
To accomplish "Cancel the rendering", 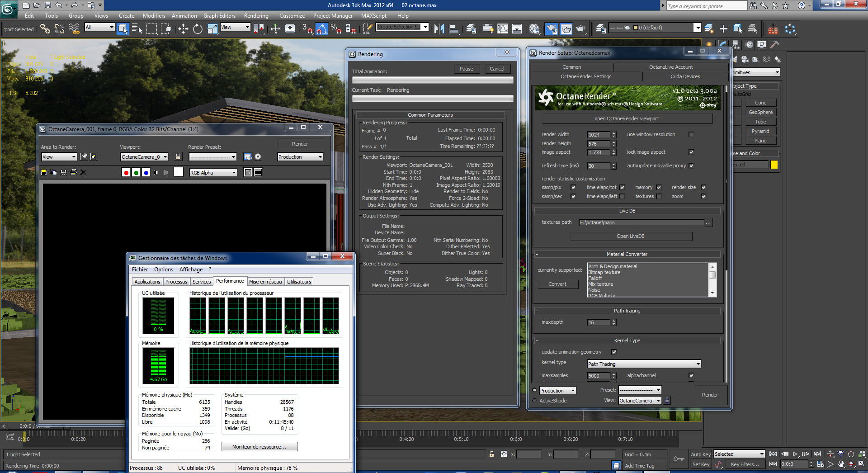I will click(497, 69).
